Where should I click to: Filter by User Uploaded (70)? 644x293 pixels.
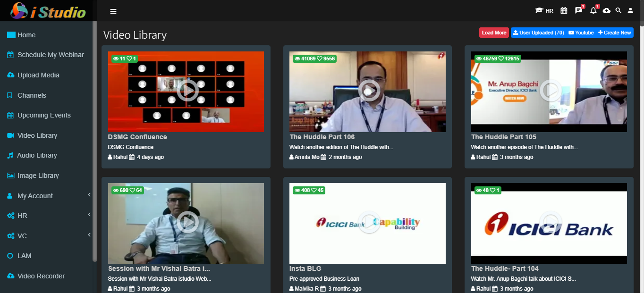tap(538, 33)
